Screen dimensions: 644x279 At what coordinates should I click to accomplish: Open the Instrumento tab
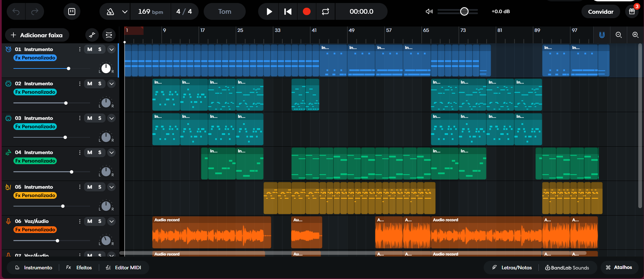click(x=34, y=268)
